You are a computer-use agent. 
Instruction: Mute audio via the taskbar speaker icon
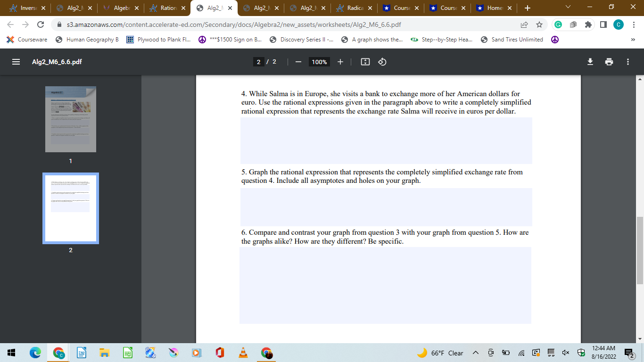point(565,352)
